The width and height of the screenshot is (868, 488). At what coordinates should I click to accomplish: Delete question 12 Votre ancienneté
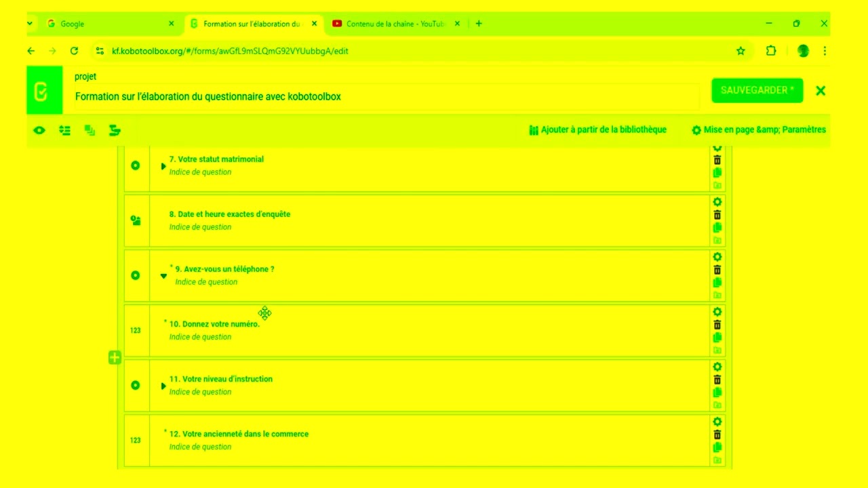(x=717, y=434)
